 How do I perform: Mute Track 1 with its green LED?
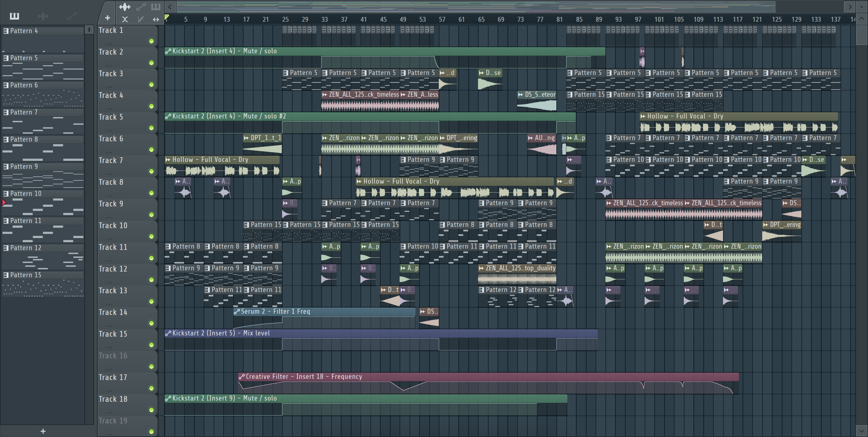pyautogui.click(x=151, y=41)
